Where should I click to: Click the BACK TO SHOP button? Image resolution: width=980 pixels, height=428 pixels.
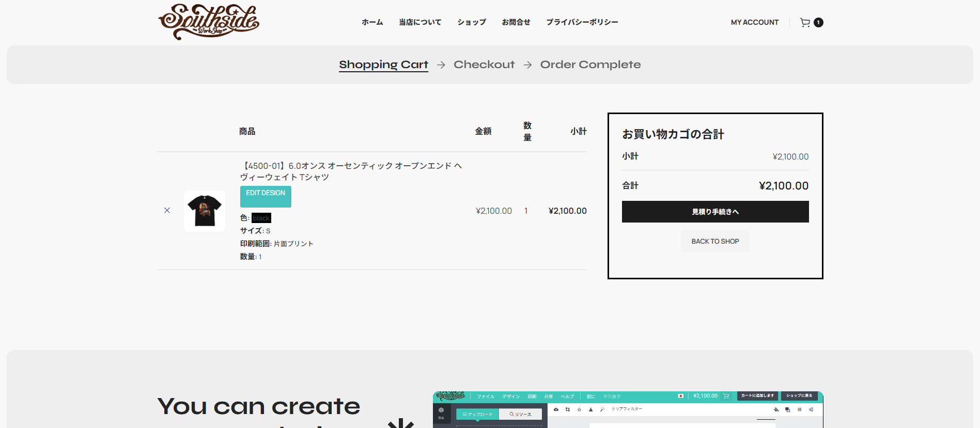click(715, 241)
